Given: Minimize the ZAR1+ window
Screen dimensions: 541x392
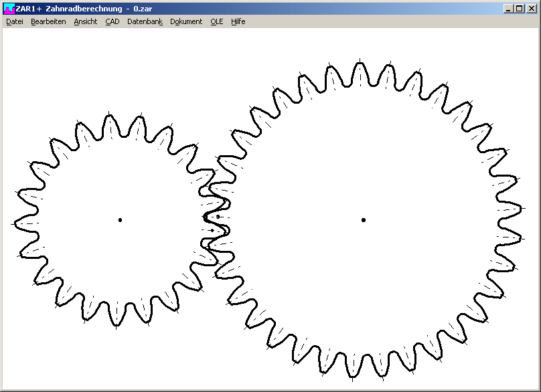Looking at the screenshot, I should coord(509,9).
